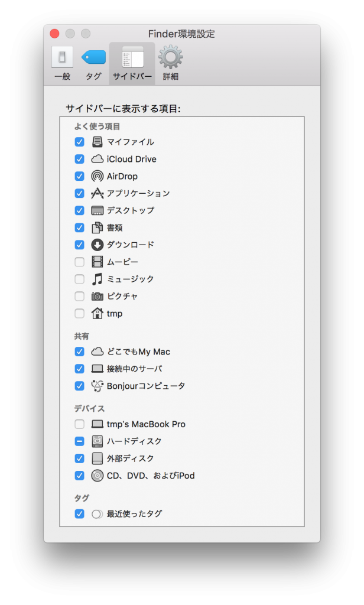364x605 pixels.
Task: Click the どこでもMy Mac cloud icon
Action: (x=97, y=352)
